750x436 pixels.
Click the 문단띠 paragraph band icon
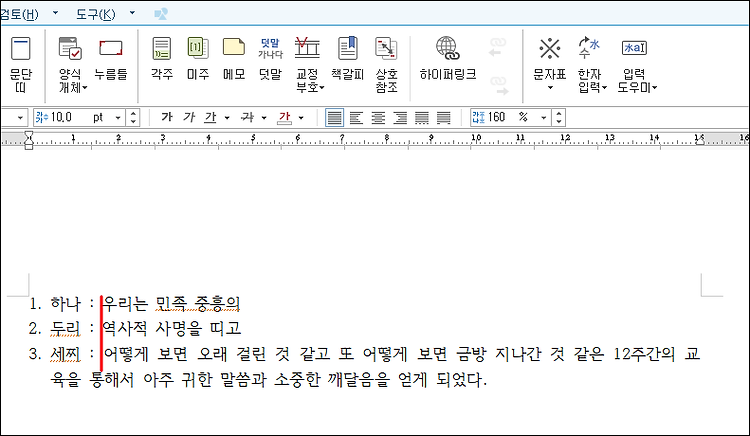click(x=21, y=65)
